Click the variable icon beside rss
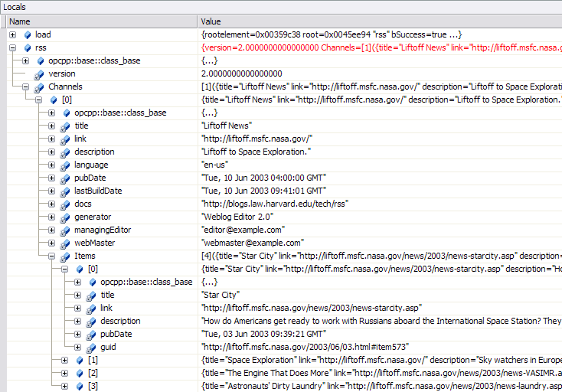The width and height of the screenshot is (562, 392). [x=28, y=47]
